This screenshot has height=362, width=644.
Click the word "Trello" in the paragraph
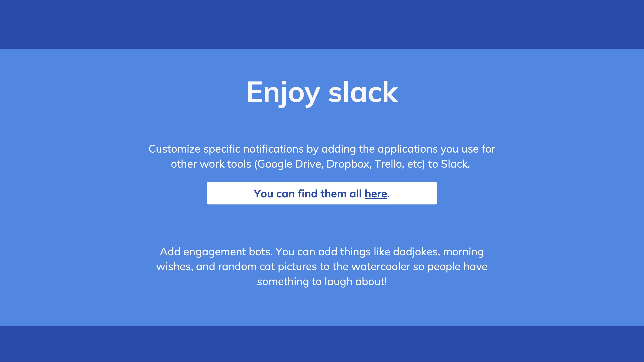(389, 164)
